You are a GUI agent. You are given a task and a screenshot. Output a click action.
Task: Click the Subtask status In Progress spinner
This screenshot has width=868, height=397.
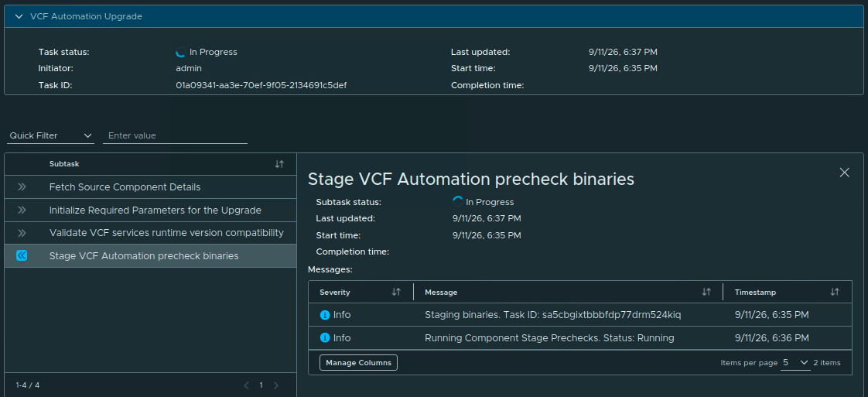pos(457,202)
